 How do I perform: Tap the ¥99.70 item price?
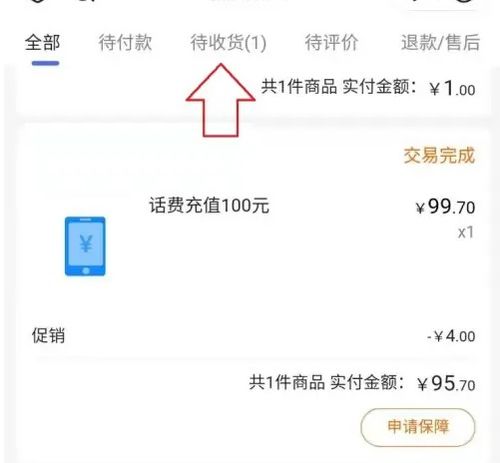pos(445,207)
